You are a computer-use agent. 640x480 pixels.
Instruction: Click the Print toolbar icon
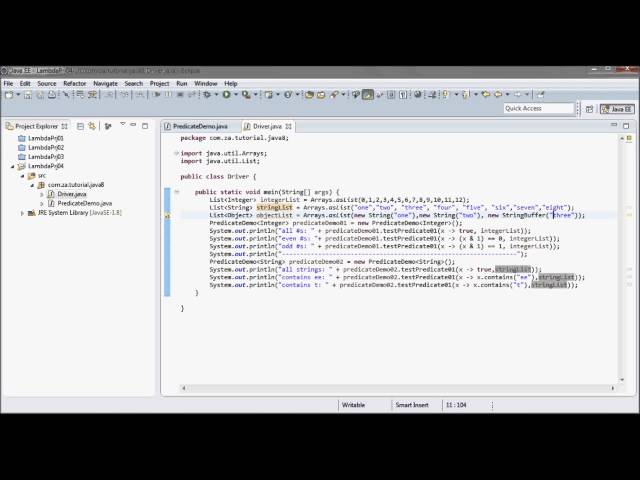[x=52, y=95]
